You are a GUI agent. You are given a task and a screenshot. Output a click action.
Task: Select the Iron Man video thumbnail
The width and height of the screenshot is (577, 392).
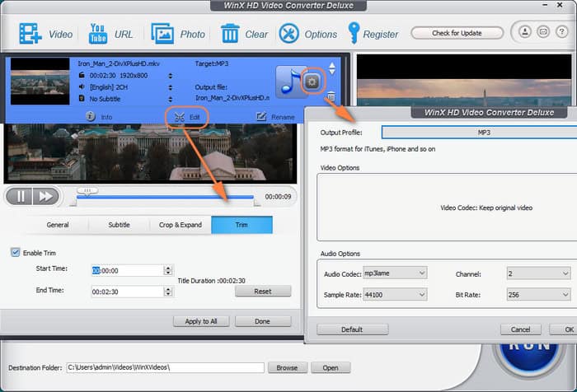[x=40, y=82]
